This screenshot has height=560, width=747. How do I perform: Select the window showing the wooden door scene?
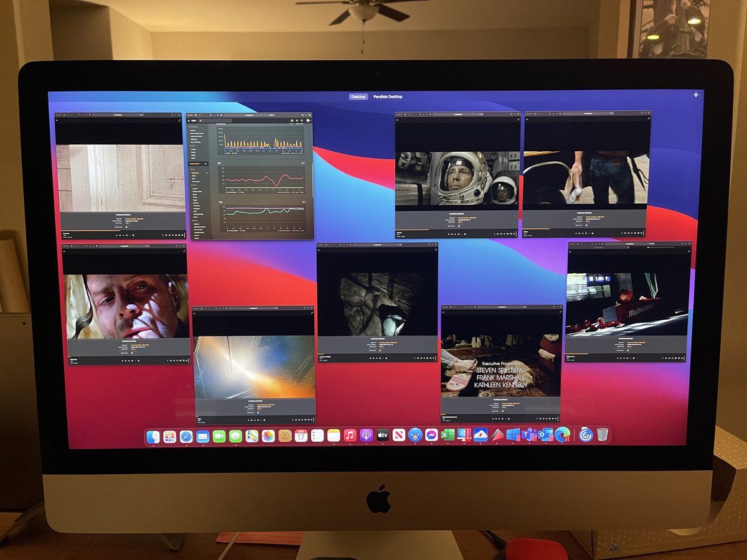120,177
